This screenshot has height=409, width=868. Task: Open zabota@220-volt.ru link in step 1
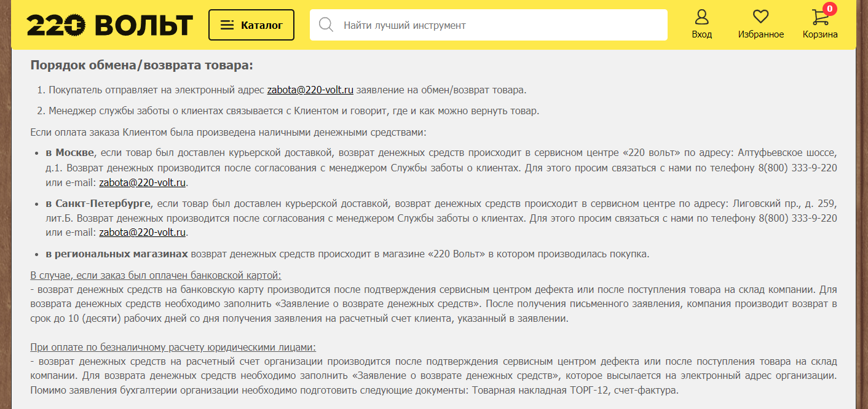pos(310,90)
